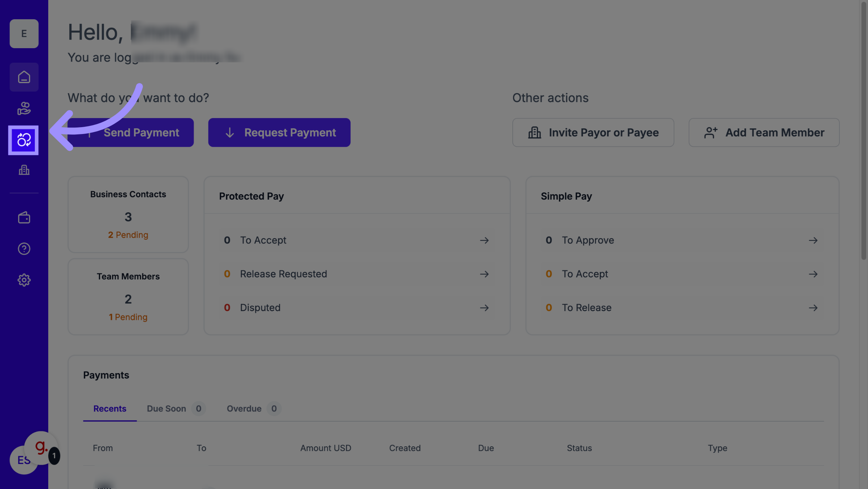The height and width of the screenshot is (489, 868).
Task: Open the Disputed row arrow
Action: [484, 308]
